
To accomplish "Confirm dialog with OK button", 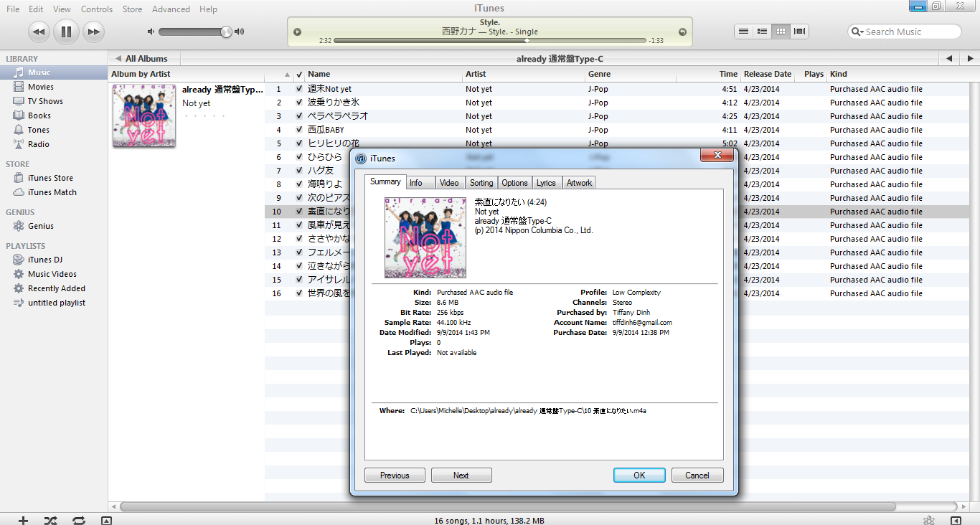I will tap(639, 476).
